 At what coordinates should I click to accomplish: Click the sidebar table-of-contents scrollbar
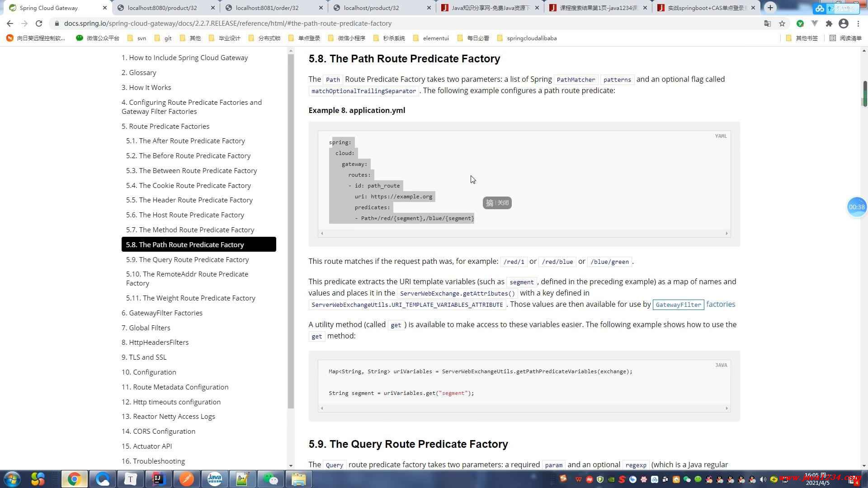(x=291, y=231)
